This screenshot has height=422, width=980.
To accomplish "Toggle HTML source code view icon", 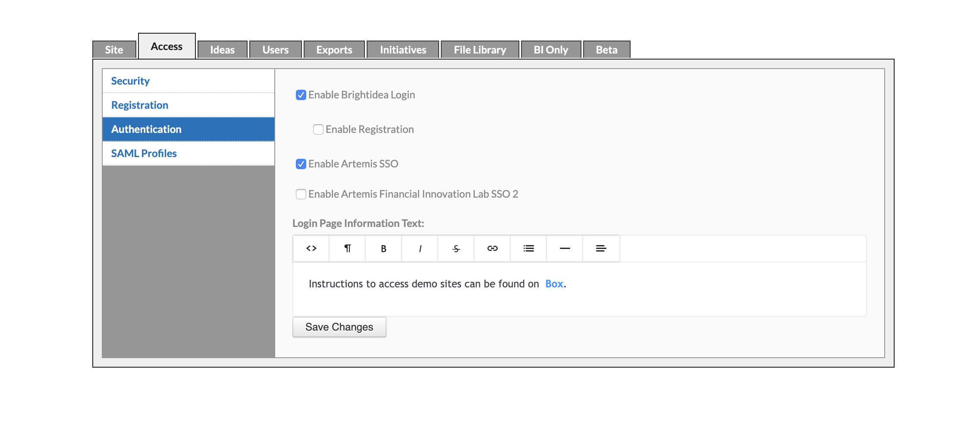I will (x=311, y=249).
